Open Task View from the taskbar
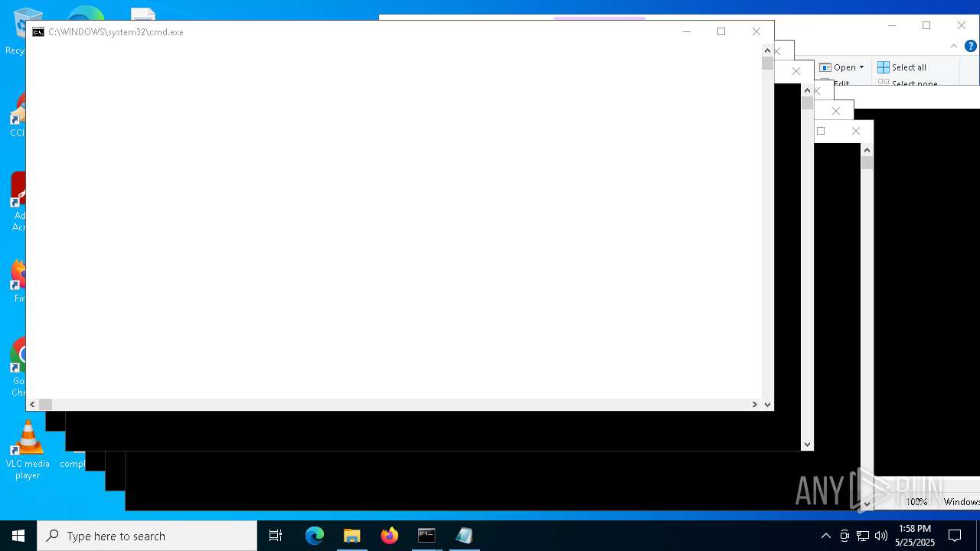This screenshot has width=980, height=551. click(276, 536)
